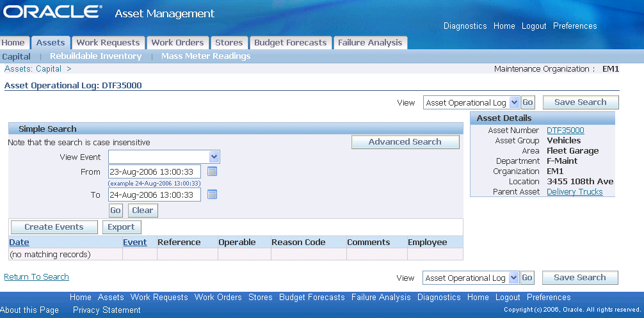Sort table by Event column
This screenshot has width=644, height=318.
134,242
